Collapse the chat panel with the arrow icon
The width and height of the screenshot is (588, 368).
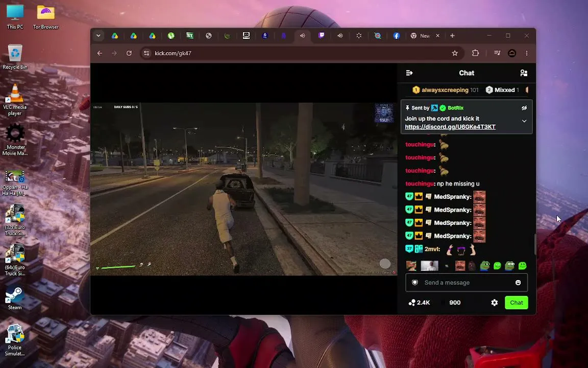coord(409,73)
